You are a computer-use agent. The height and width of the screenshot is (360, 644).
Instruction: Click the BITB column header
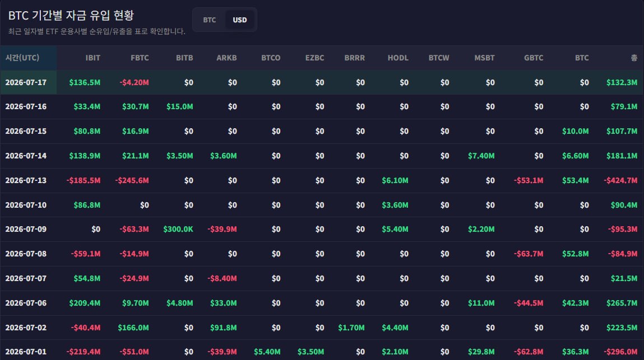point(184,58)
